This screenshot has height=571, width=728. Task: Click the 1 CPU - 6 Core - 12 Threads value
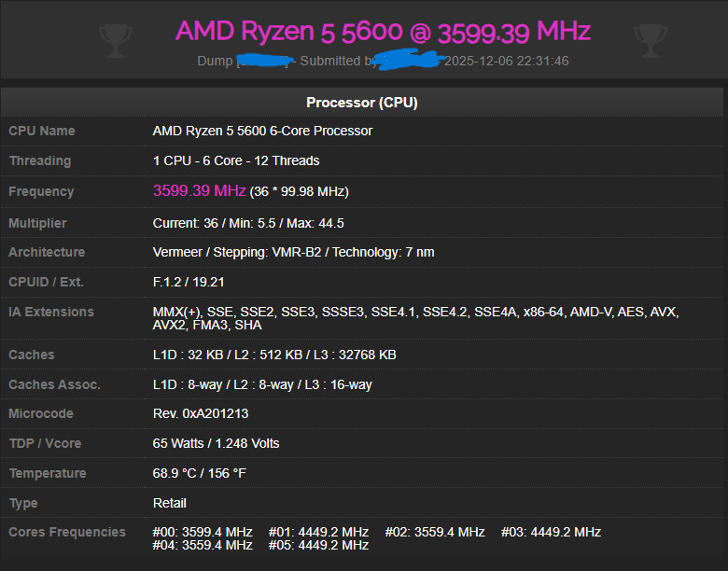(x=236, y=160)
